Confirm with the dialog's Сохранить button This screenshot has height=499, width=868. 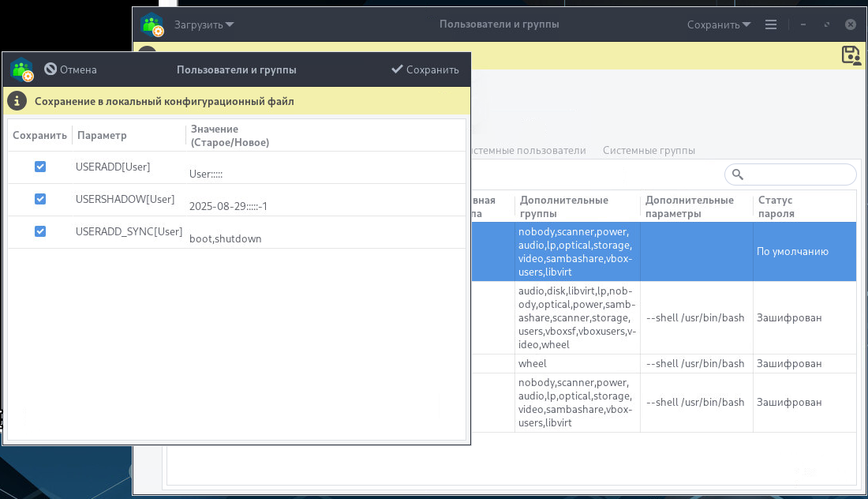click(x=425, y=69)
